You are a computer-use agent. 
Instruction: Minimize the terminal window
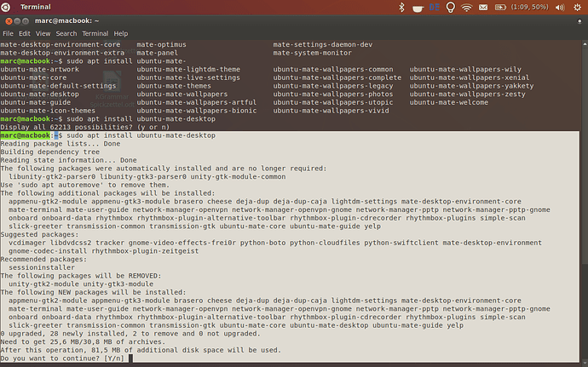click(x=17, y=21)
